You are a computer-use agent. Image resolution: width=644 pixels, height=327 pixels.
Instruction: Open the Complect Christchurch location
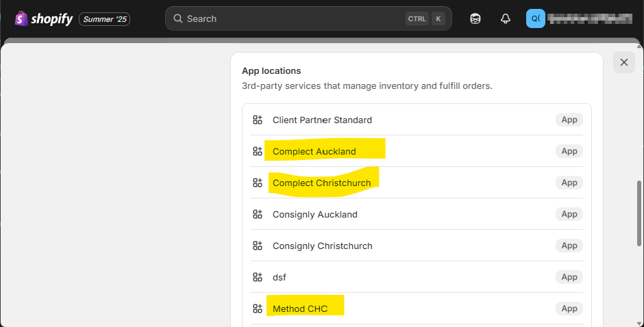tap(322, 183)
